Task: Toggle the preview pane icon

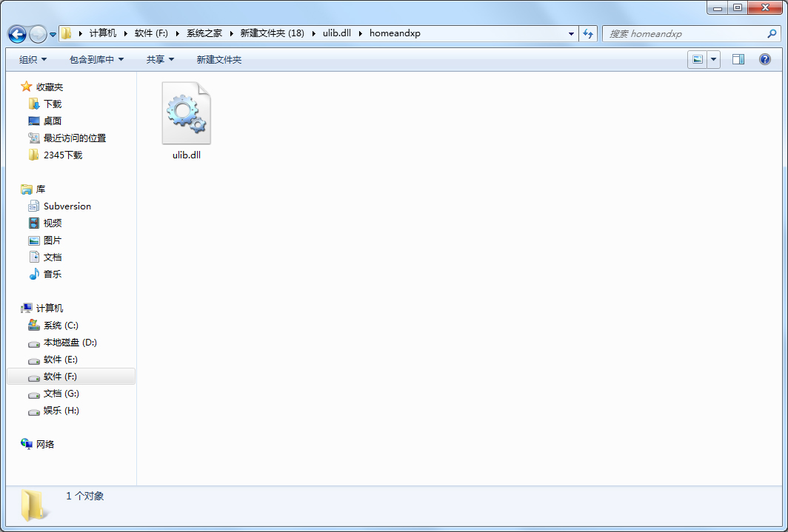Action: tap(738, 60)
